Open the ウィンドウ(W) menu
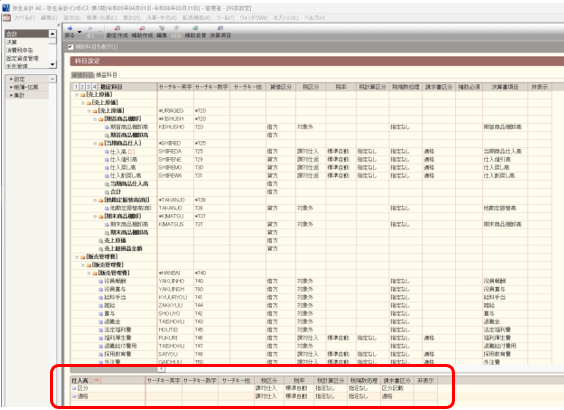 point(254,18)
